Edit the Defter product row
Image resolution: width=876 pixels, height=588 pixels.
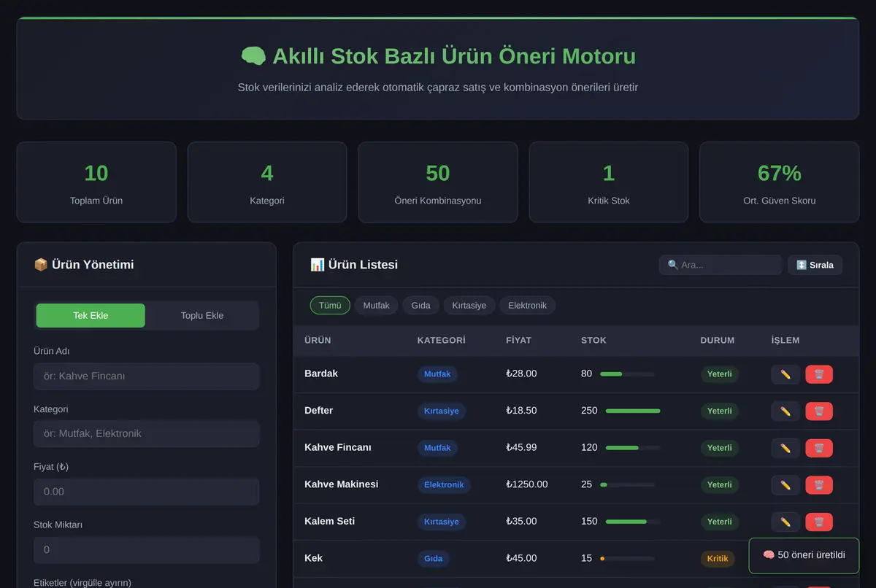point(785,411)
